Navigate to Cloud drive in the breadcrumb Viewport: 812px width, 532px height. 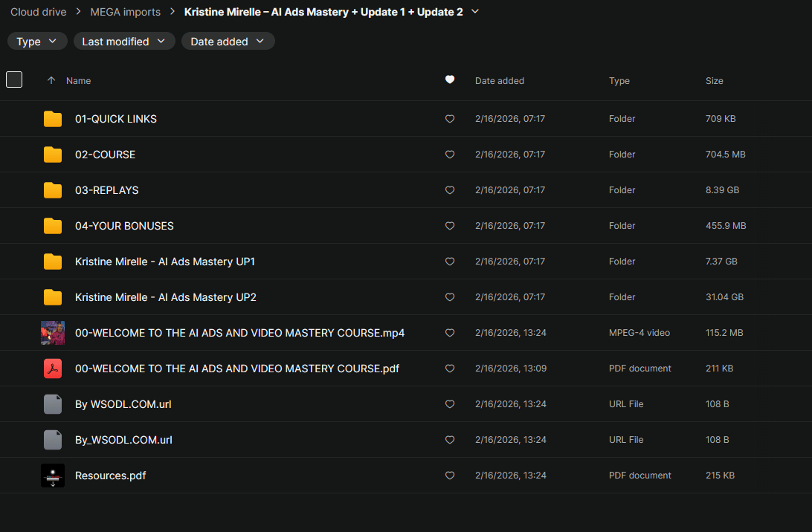click(38, 12)
